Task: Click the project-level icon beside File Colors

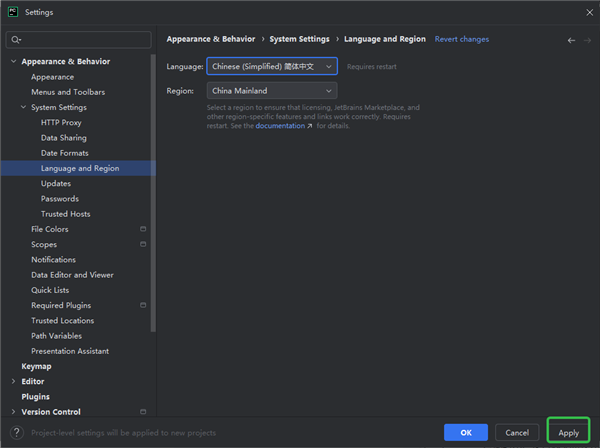Action: tap(143, 229)
